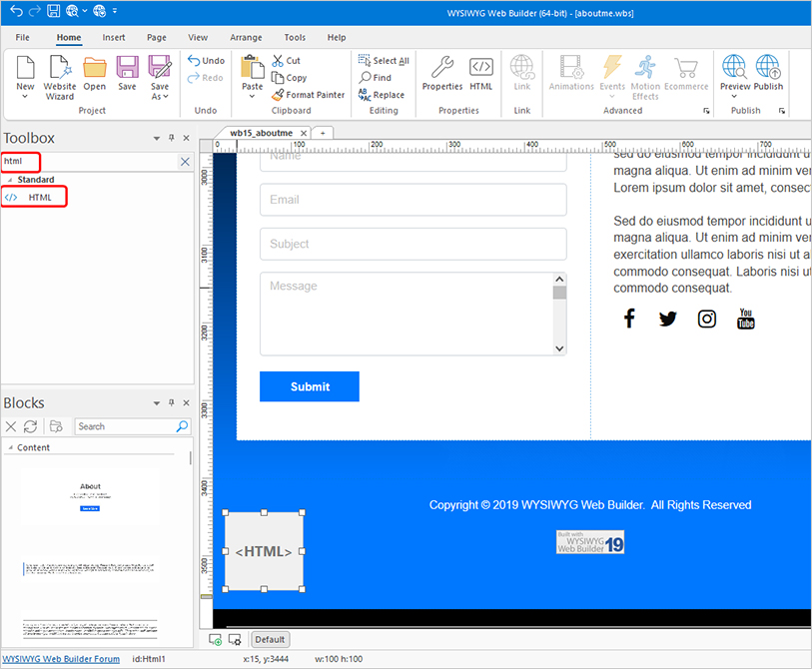The width and height of the screenshot is (812, 669).
Task: Click the Blocks folder icon
Action: (56, 426)
